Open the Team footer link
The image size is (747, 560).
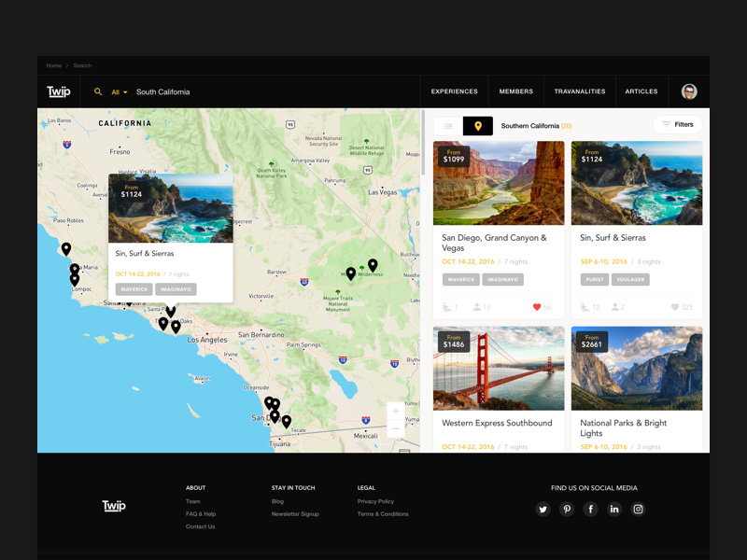(193, 501)
